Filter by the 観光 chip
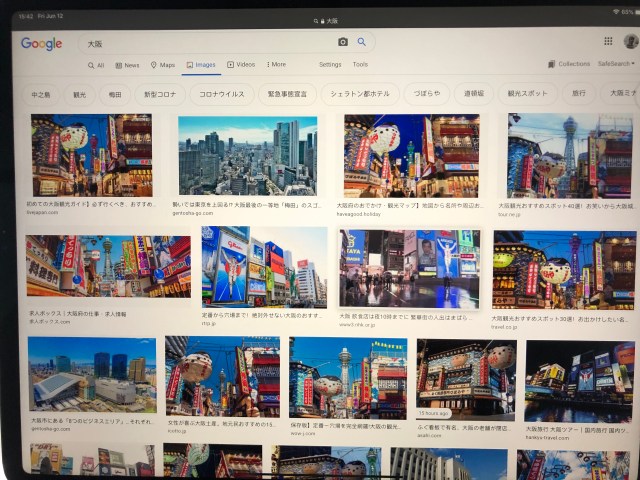The height and width of the screenshot is (480, 640). pos(80,93)
